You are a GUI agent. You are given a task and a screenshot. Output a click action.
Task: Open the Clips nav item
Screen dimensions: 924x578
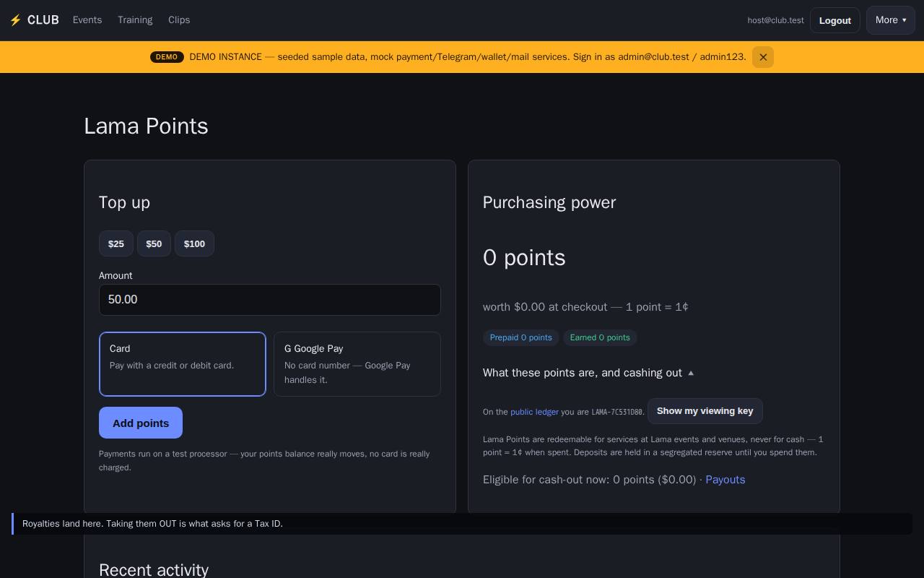179,20
